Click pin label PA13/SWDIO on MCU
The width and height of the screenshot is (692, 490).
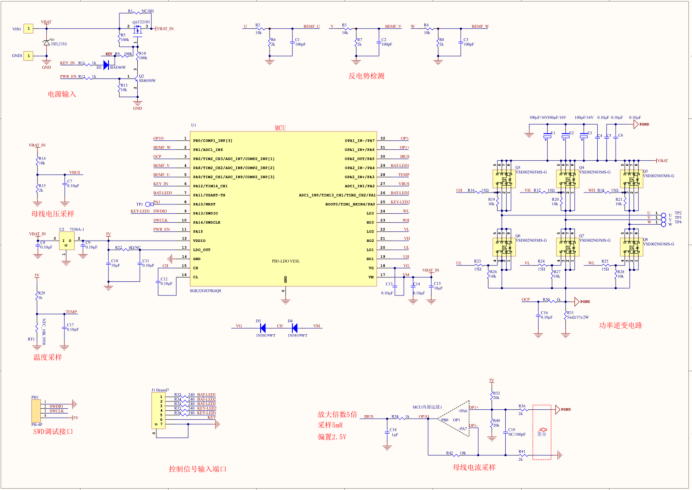tap(206, 213)
